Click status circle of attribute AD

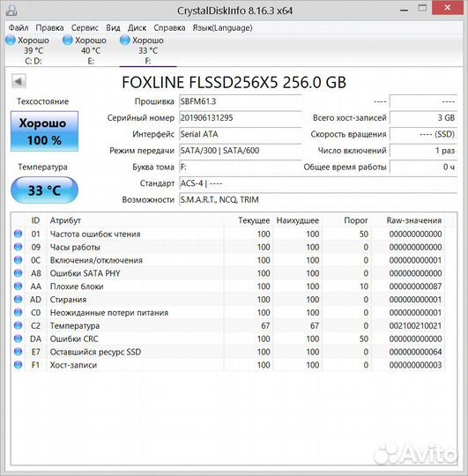tap(19, 299)
